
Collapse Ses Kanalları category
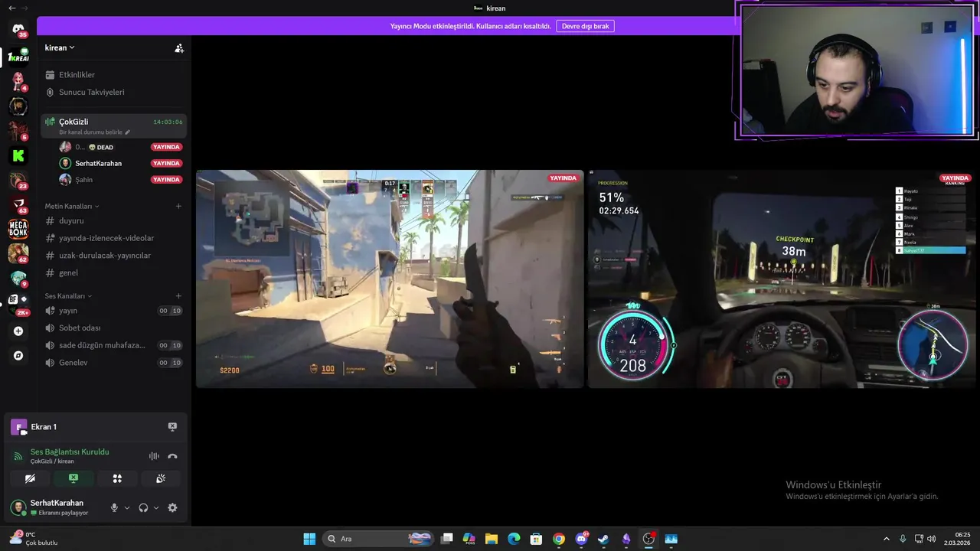pyautogui.click(x=68, y=295)
